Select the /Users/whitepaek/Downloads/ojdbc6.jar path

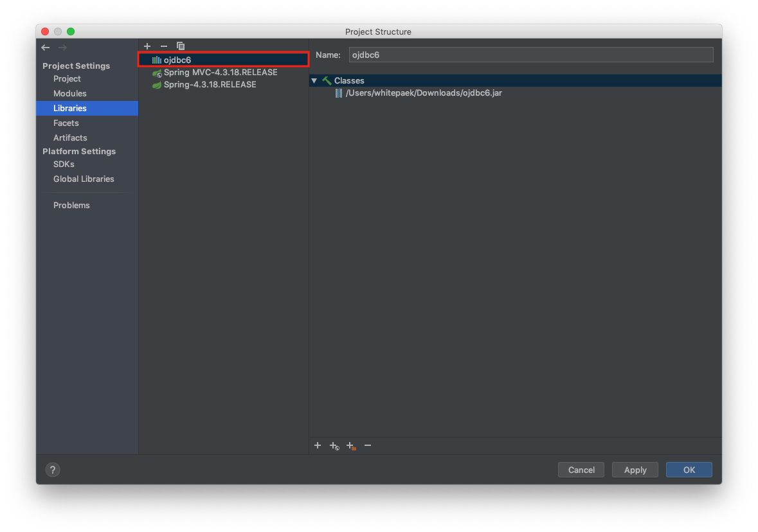(424, 93)
